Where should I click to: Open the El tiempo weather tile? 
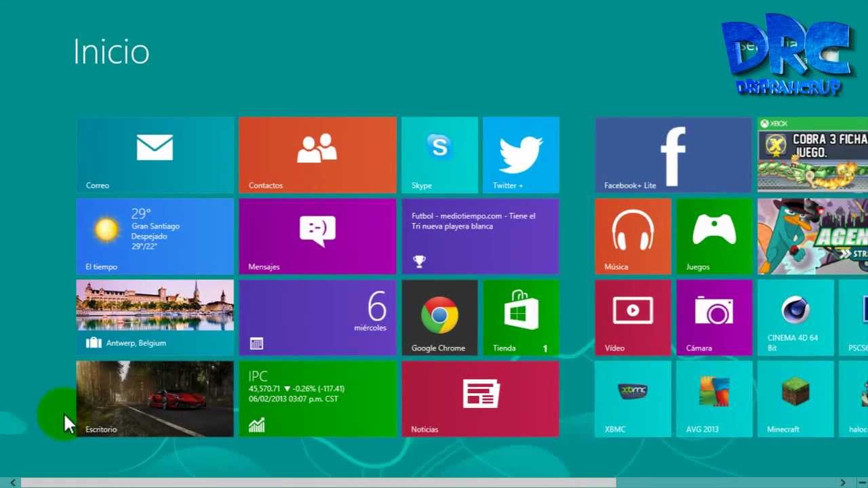click(x=155, y=237)
